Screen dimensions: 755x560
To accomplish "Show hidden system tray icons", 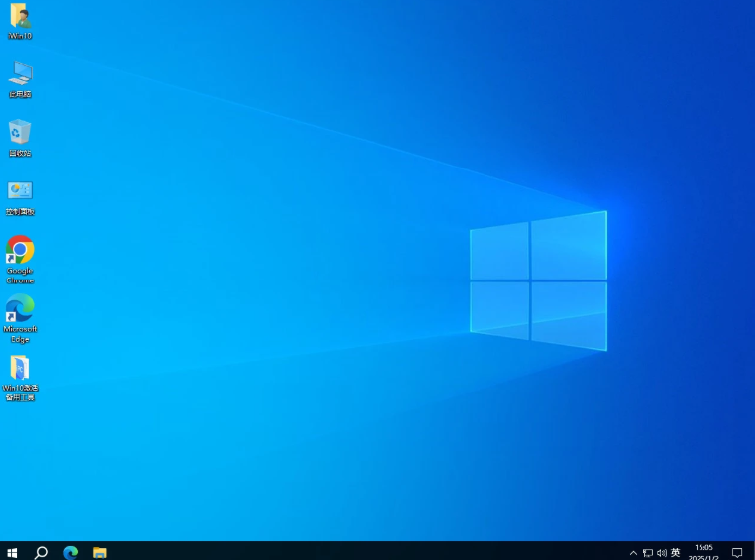I will [x=634, y=553].
